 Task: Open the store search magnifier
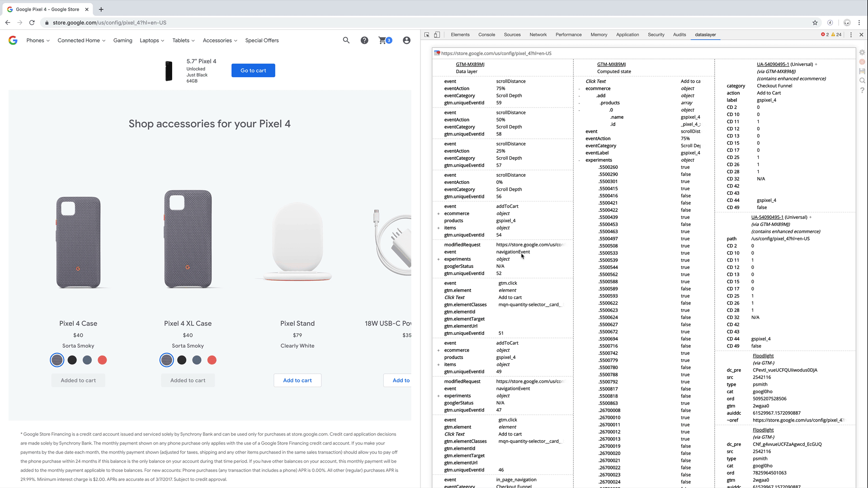(346, 40)
